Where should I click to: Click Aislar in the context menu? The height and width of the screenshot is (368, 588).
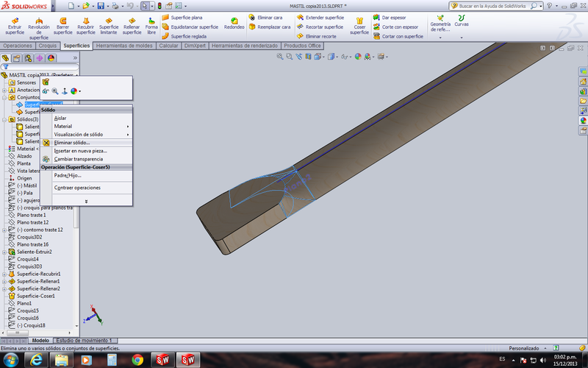point(60,118)
